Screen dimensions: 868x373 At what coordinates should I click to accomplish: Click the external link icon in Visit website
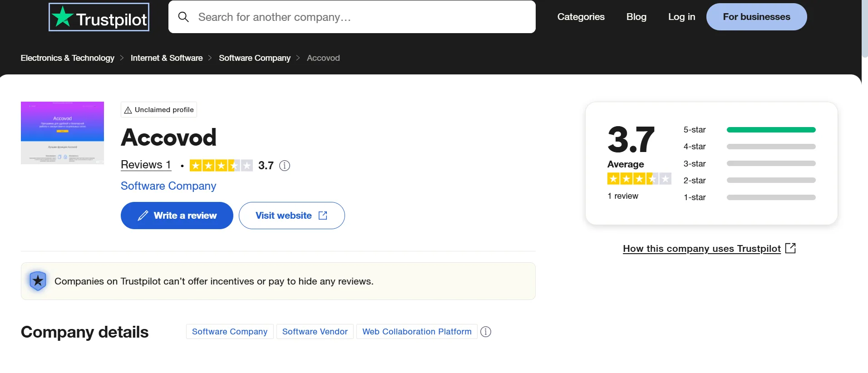(323, 216)
